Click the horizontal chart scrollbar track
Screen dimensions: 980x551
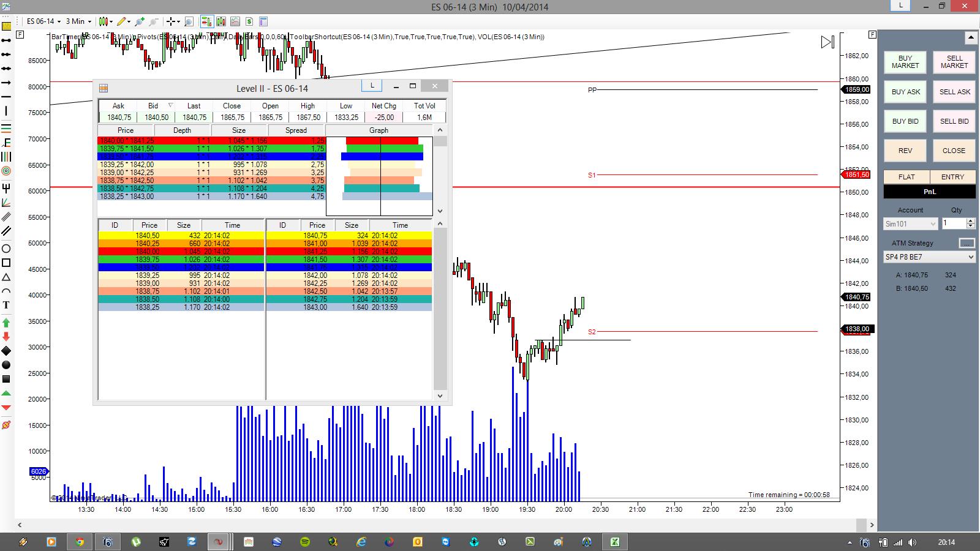[x=445, y=525]
